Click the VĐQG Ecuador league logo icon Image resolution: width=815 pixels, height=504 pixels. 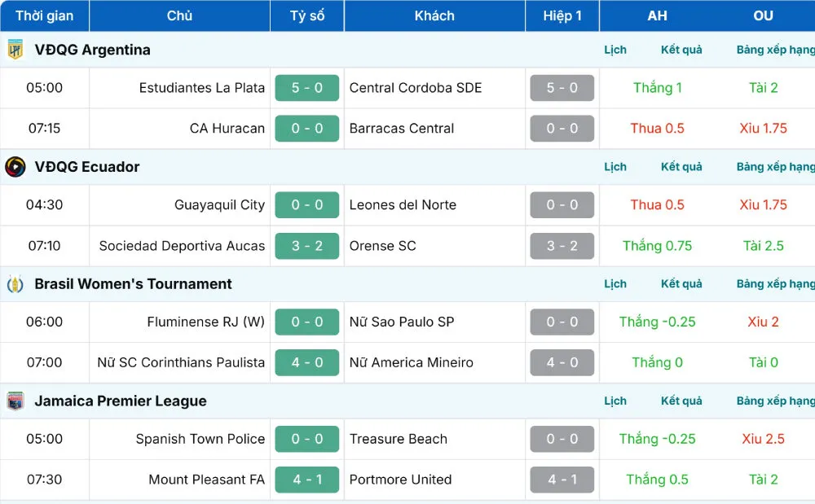15,167
